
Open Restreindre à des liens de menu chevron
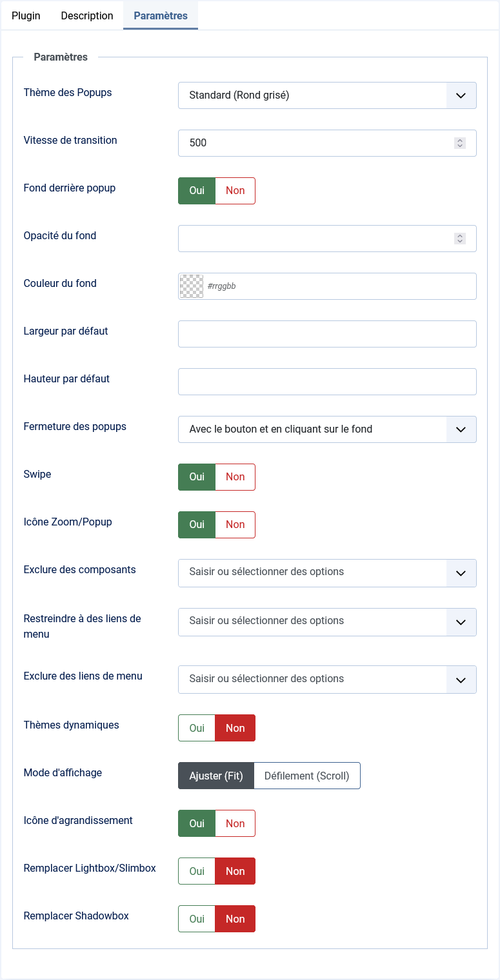click(x=461, y=622)
